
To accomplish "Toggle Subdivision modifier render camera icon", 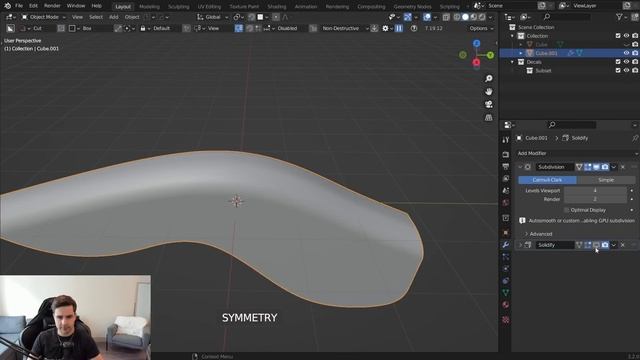I will (605, 167).
